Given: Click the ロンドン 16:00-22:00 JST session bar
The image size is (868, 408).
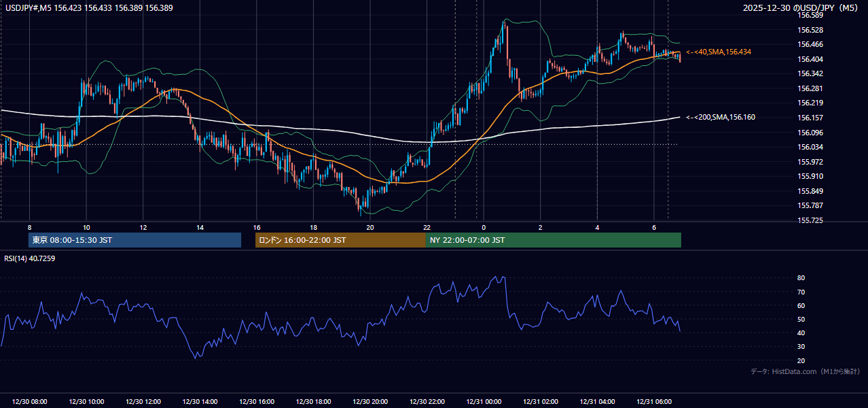Looking at the screenshot, I should [x=340, y=240].
